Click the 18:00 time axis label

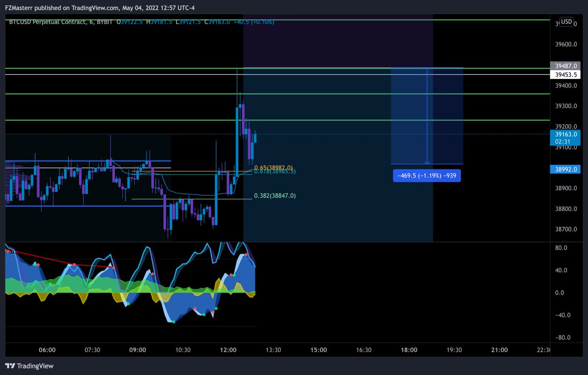point(409,350)
